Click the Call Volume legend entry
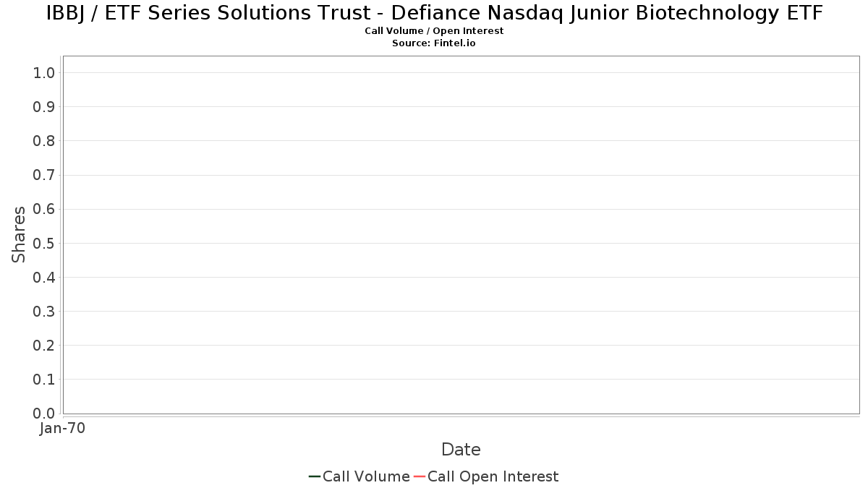Screen dimensions: 868x488 click(359, 476)
